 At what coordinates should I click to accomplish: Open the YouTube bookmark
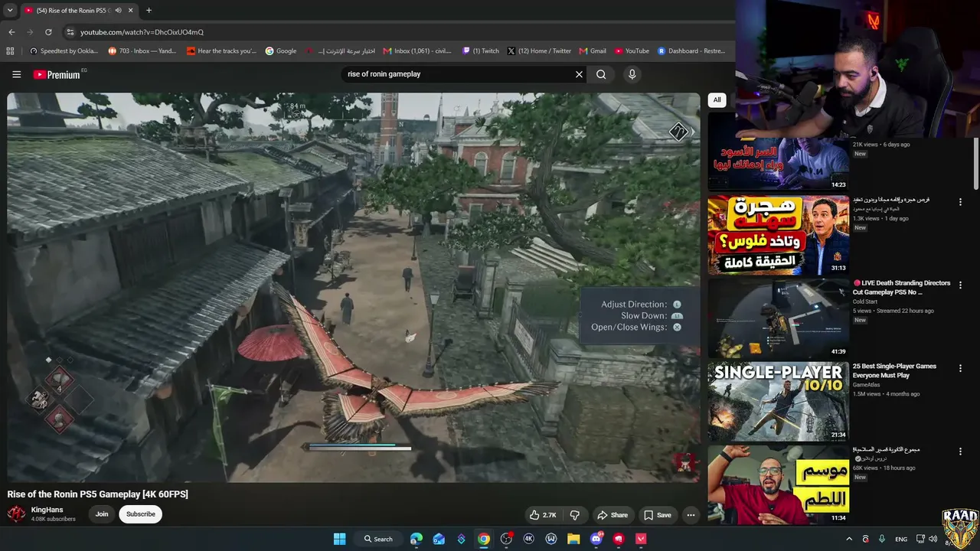[x=632, y=51]
